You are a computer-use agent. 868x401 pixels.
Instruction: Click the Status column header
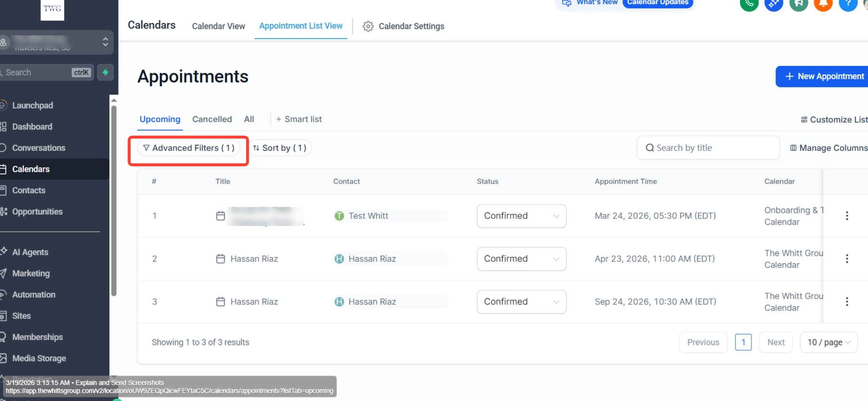487,182
